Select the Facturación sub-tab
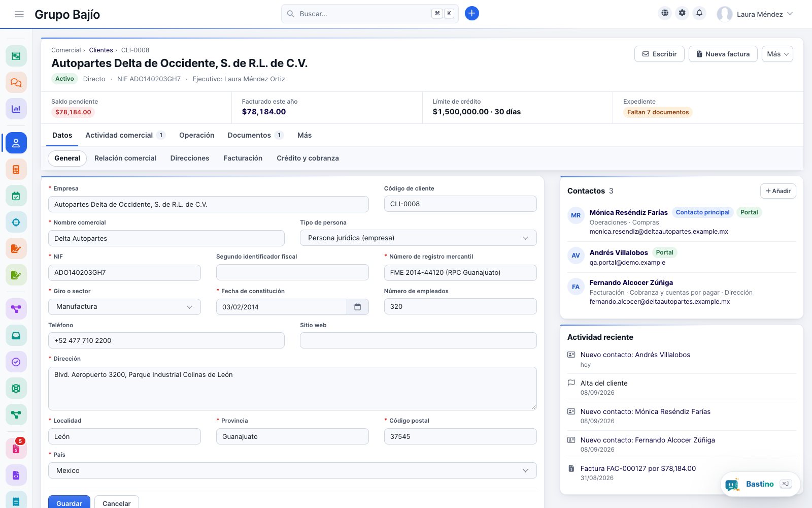Viewport: 812px width, 508px height. pos(243,158)
